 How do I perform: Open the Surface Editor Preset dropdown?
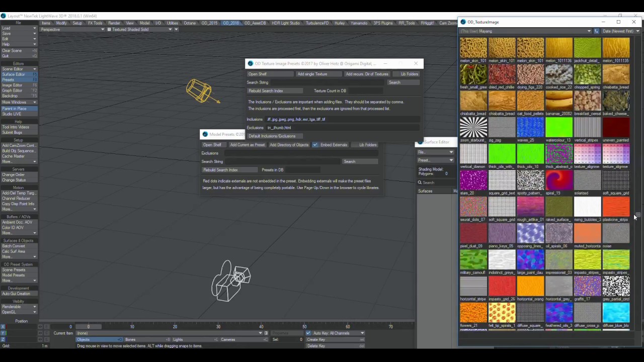(436, 160)
